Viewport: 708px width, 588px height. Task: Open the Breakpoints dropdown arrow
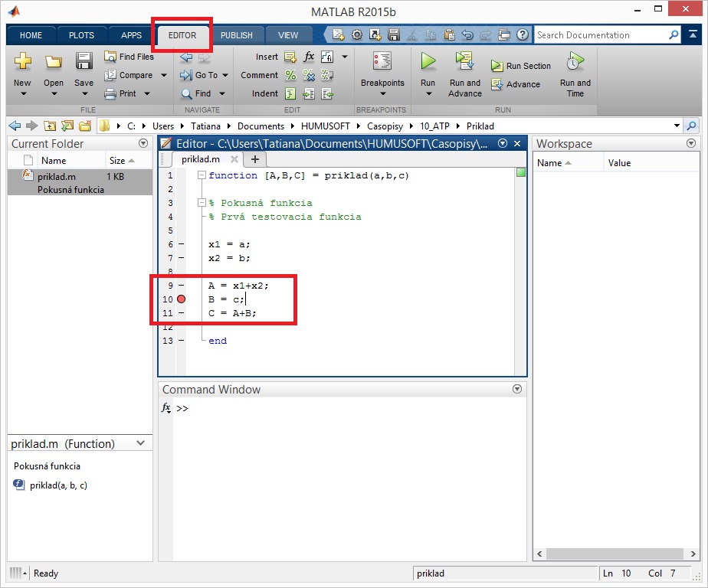[383, 94]
